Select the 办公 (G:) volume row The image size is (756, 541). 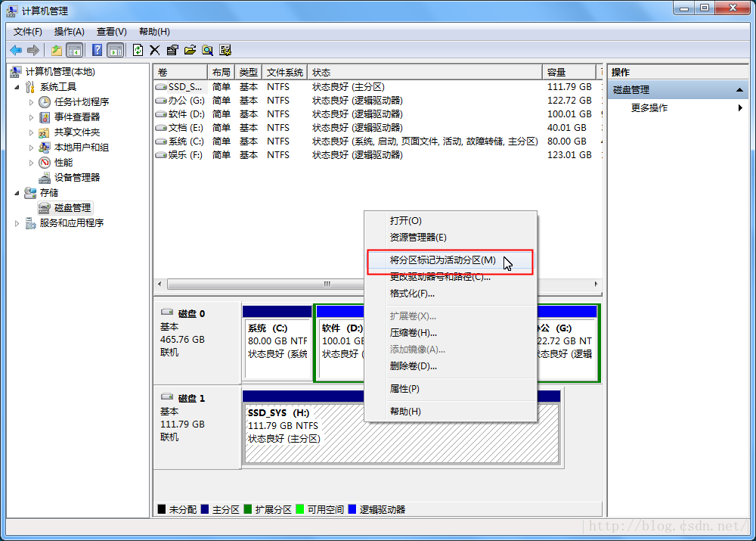(x=378, y=101)
